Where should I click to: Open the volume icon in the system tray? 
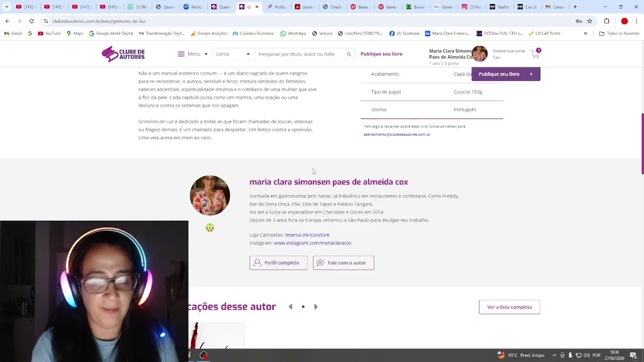tap(587, 355)
